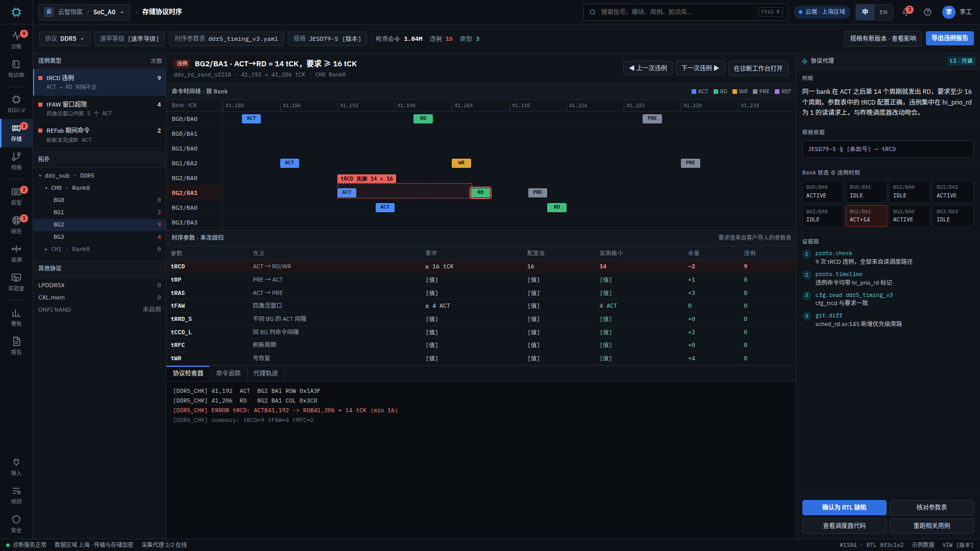This screenshot has height=551, width=980.
Task: Click 核对参数表 button
Action: [x=932, y=507]
